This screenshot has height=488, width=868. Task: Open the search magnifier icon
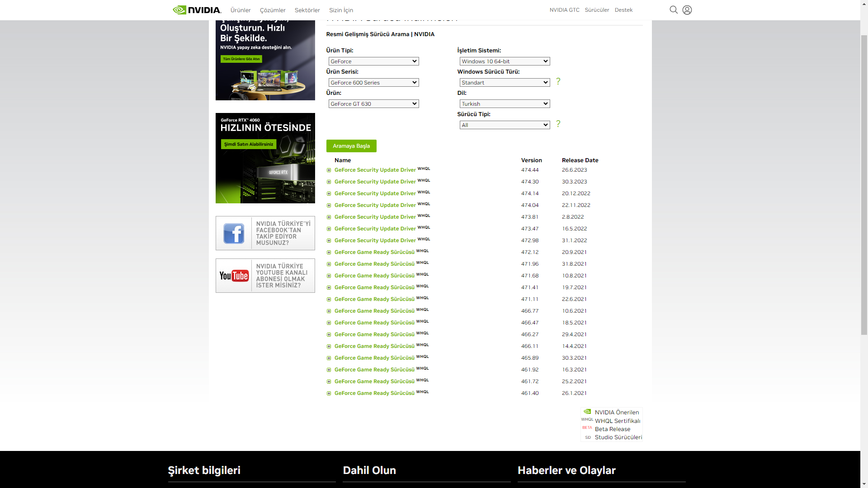tap(673, 10)
